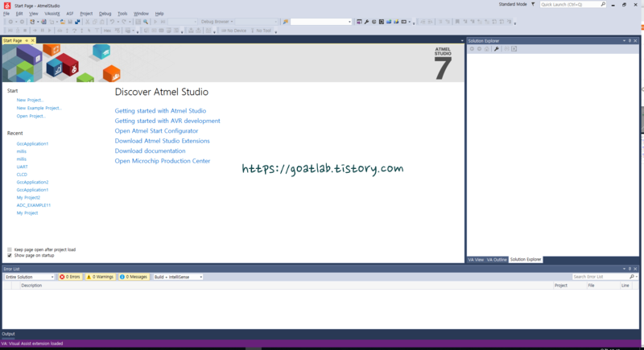This screenshot has height=350, width=644.
Task: Click the Quick Launch search magnifier icon
Action: coord(603,4)
